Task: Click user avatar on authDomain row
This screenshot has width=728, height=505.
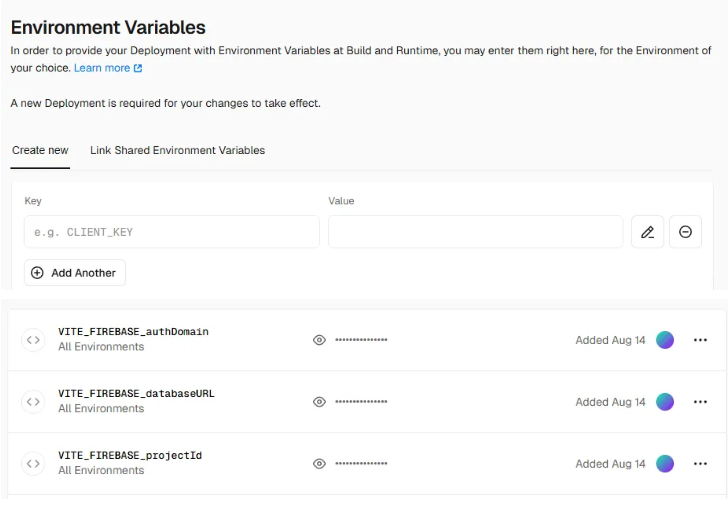Action: point(665,340)
